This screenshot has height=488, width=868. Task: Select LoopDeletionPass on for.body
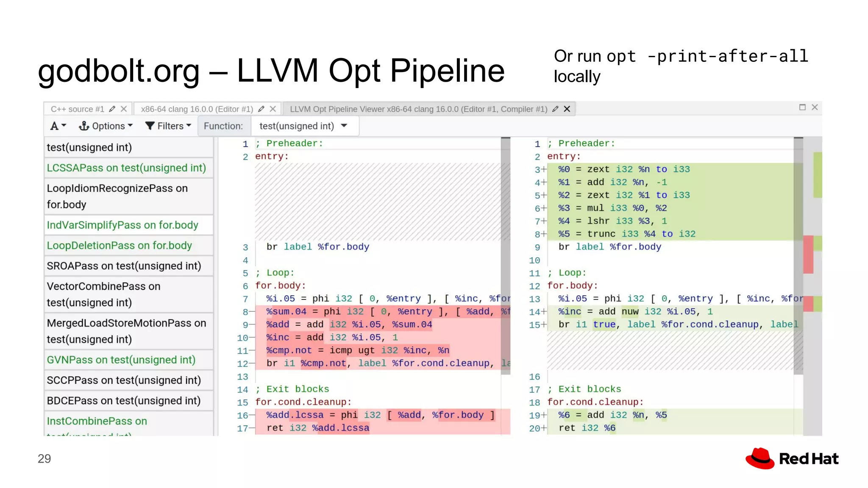pyautogui.click(x=129, y=245)
